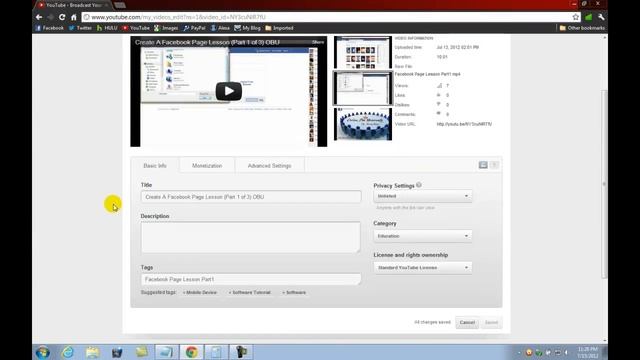Open a new browser tab
Screen dimensions: 640x360
120,5
